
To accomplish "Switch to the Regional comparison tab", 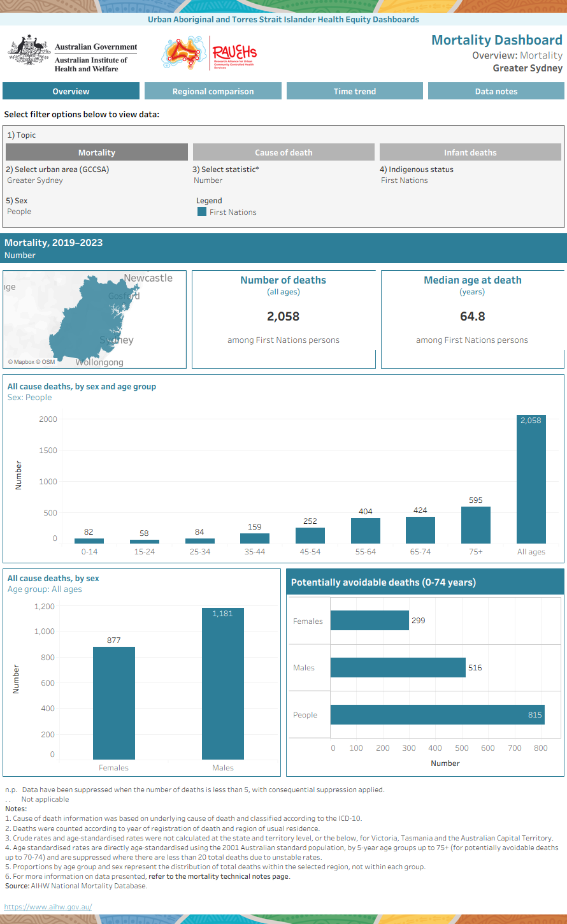I will click(213, 91).
